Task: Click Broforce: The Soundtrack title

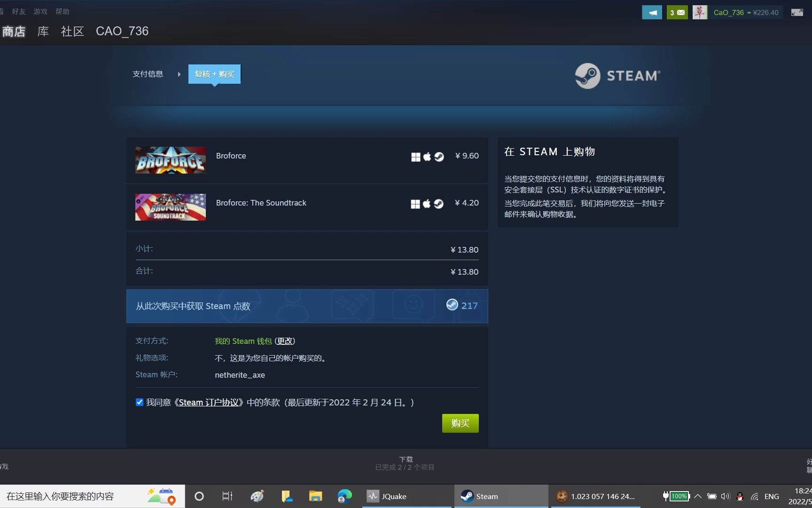Action: tap(261, 203)
